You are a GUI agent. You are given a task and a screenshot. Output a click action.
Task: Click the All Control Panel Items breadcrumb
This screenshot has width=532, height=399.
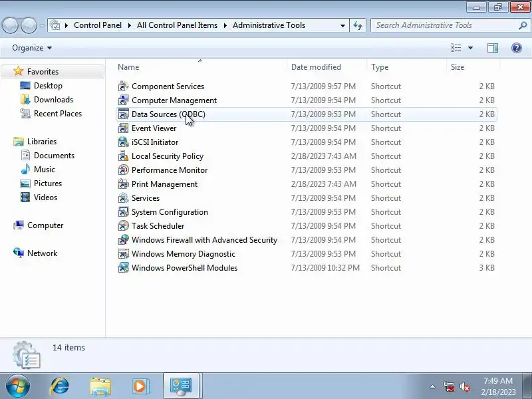click(x=177, y=25)
